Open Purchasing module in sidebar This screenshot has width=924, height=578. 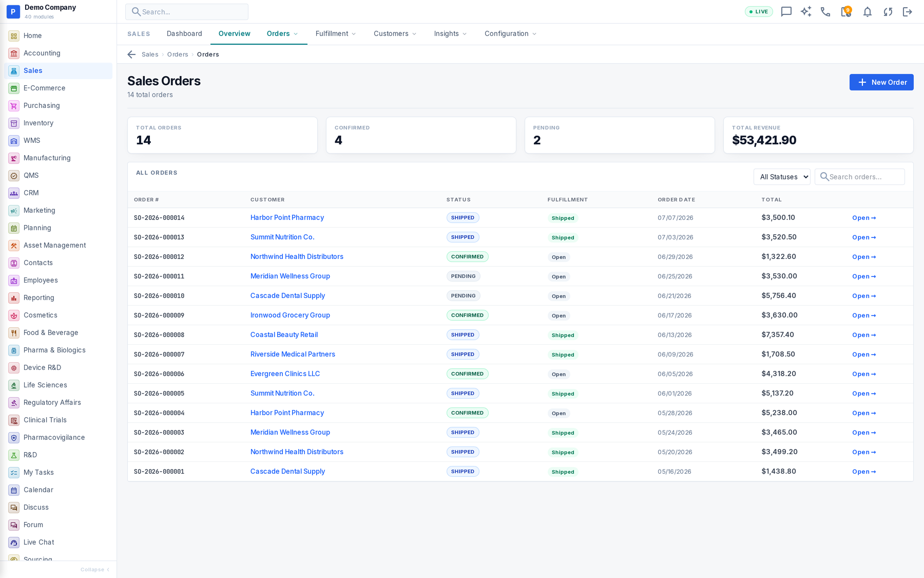coord(58,105)
